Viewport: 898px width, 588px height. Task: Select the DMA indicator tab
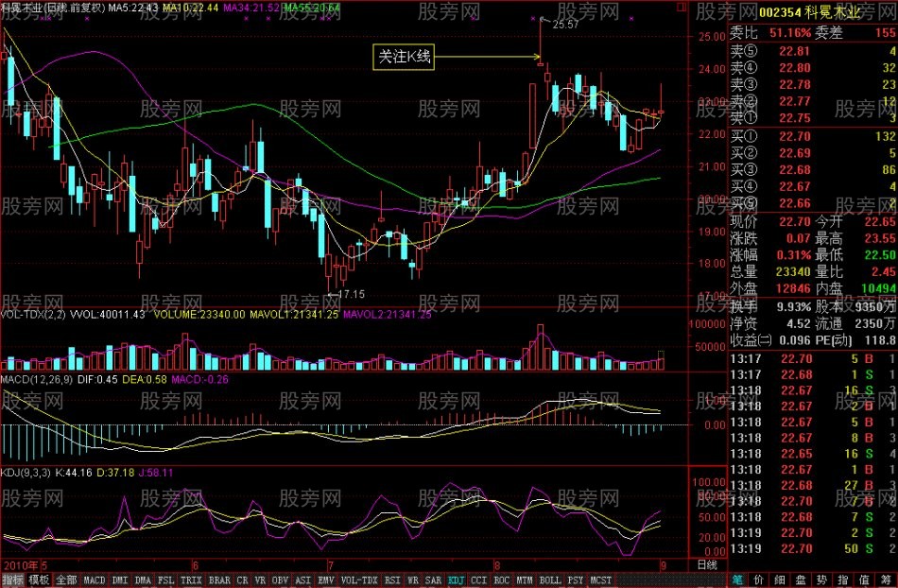(x=143, y=580)
